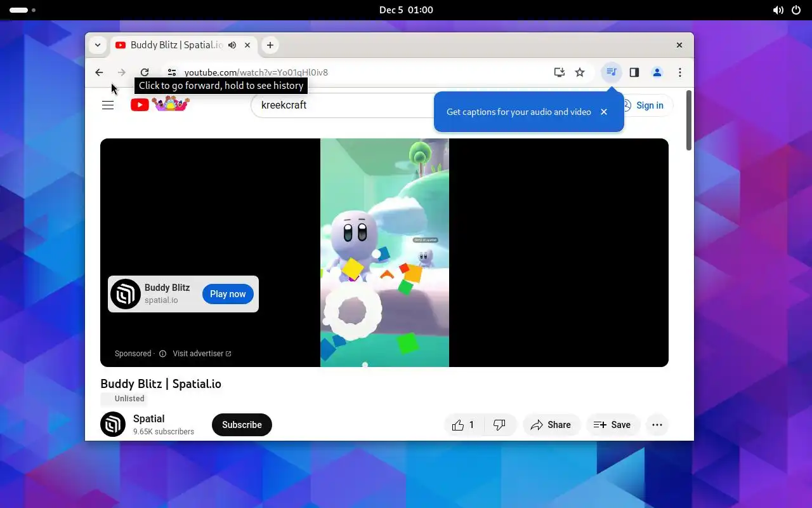Subscribe to the Spatial channel
Screen dimensions: 812x508
tap(242, 425)
